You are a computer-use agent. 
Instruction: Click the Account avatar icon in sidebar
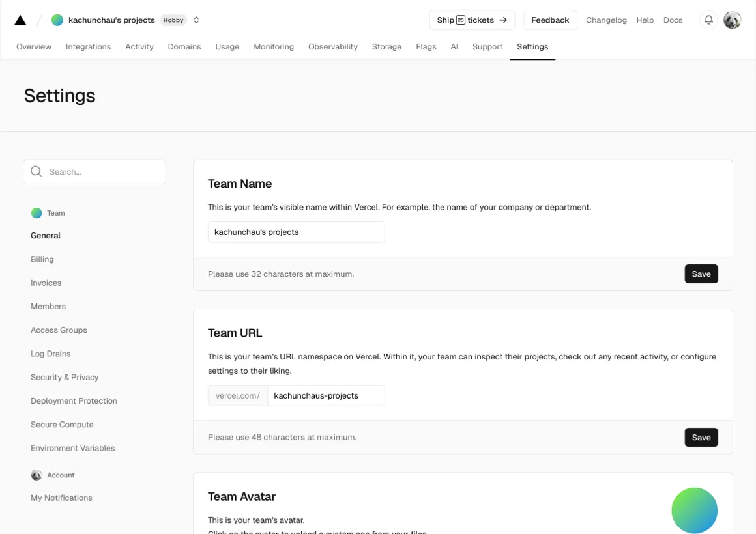point(36,475)
